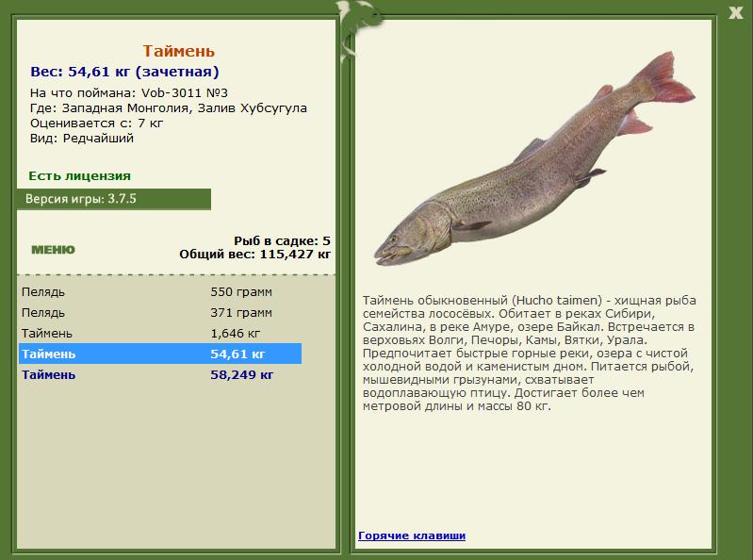Open the МЕНЮ button

point(54,250)
